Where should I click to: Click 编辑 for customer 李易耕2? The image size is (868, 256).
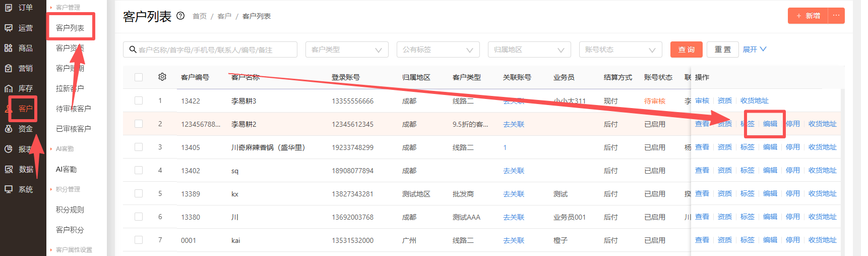(770, 124)
